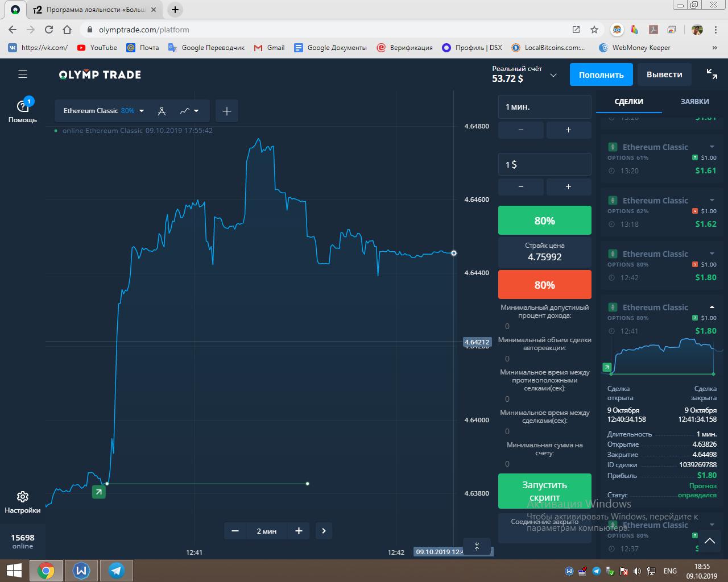Select the drawing tools compass icon

point(162,111)
